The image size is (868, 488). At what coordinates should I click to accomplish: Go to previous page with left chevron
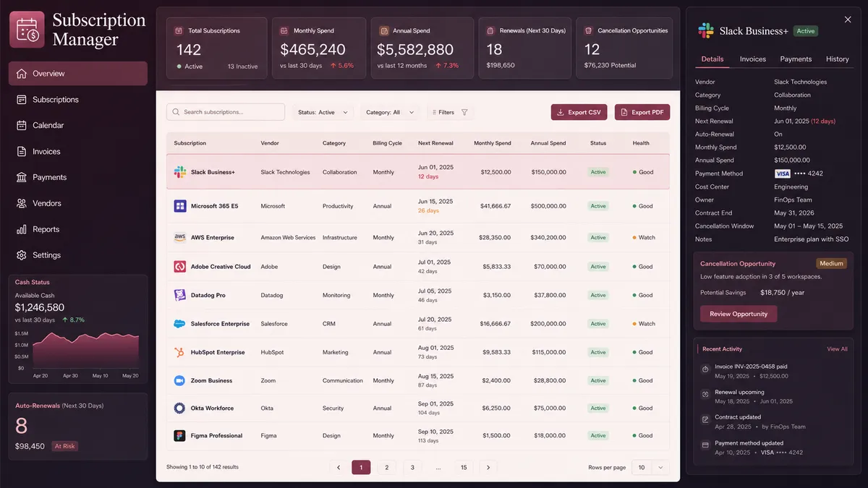pyautogui.click(x=338, y=468)
